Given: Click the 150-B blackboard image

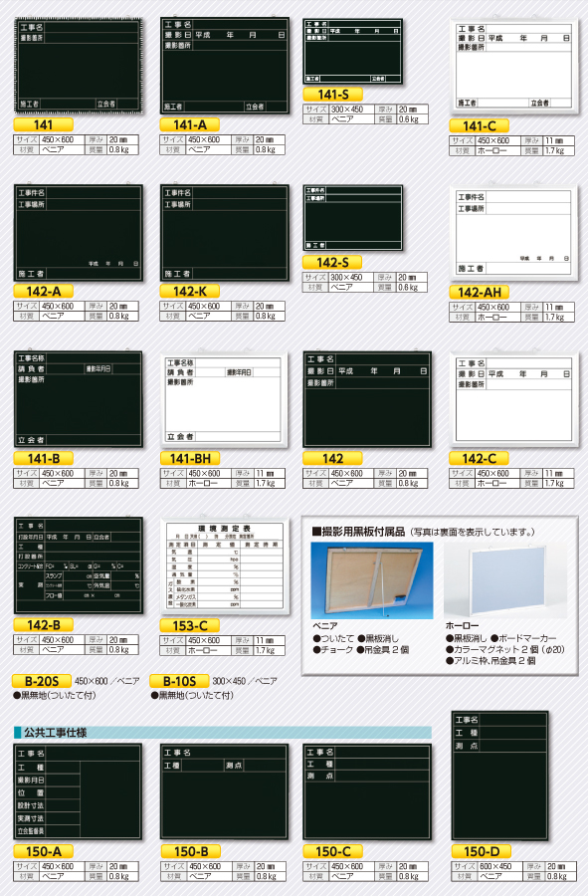Looking at the screenshot, I should pos(224,791).
